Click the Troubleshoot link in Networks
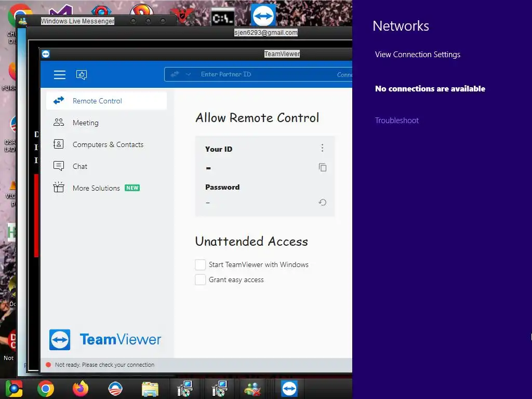Viewport: 532px width, 399px height. pyautogui.click(x=396, y=121)
